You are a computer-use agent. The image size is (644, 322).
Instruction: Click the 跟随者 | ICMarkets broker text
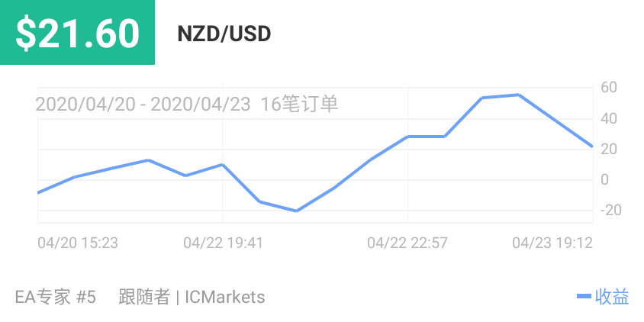coord(192,297)
